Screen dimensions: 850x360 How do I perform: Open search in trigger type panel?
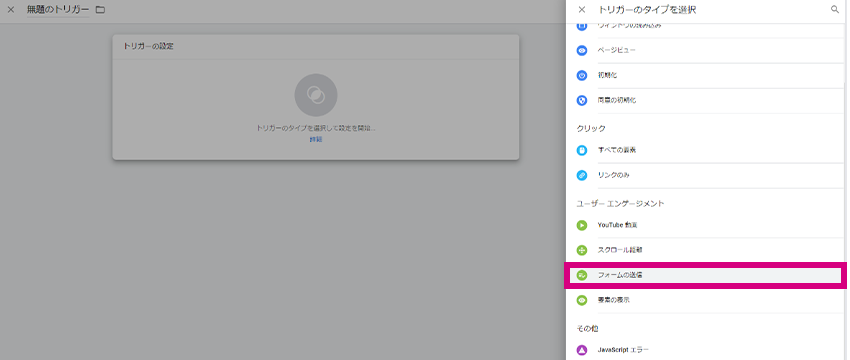835,10
